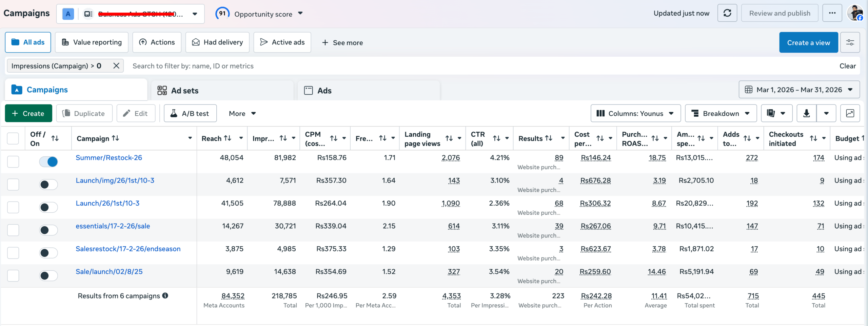Open the three-dots more options menu
Screen dimensions: 868x326
(x=832, y=13)
